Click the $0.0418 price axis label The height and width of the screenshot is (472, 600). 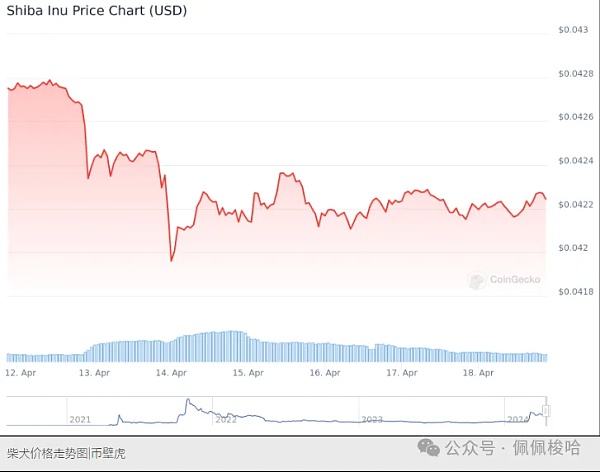click(x=575, y=291)
